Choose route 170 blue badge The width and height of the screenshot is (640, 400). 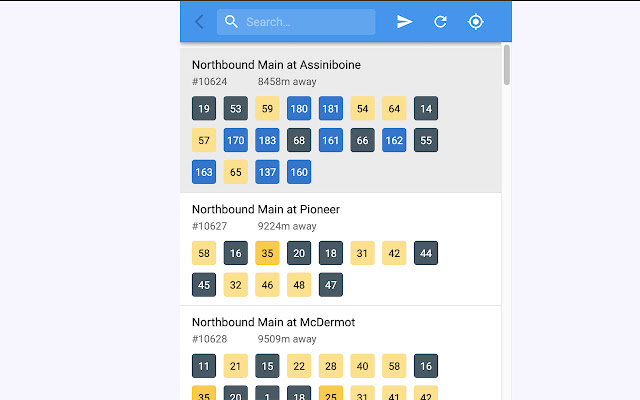click(236, 140)
